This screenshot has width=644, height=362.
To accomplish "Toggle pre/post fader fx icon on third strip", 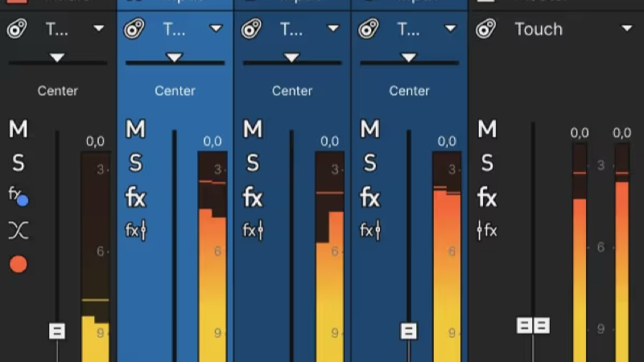I will [x=253, y=230].
